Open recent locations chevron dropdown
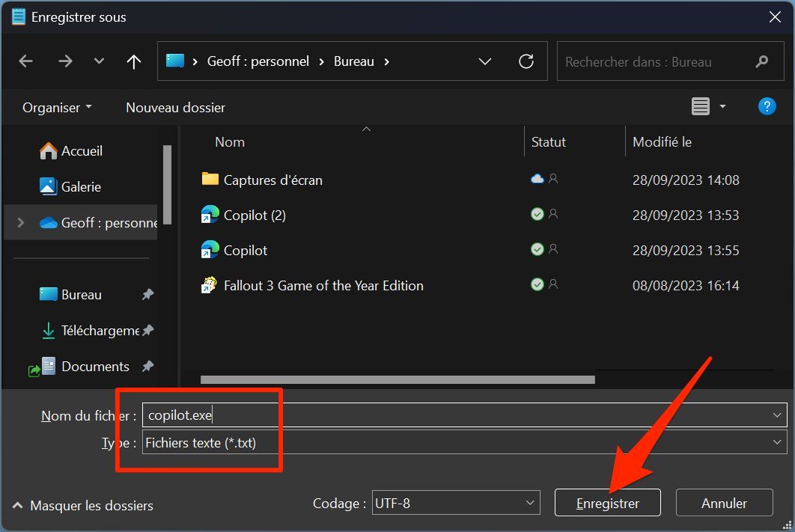795x532 pixels. tap(99, 61)
